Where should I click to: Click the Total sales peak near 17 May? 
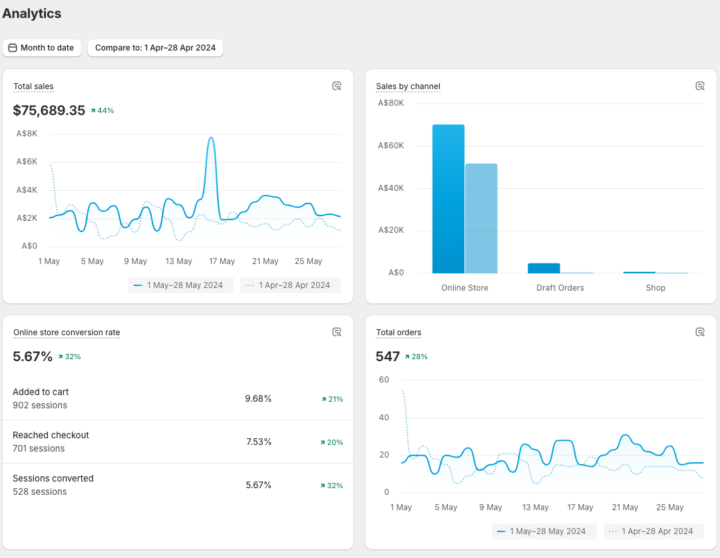click(x=211, y=138)
